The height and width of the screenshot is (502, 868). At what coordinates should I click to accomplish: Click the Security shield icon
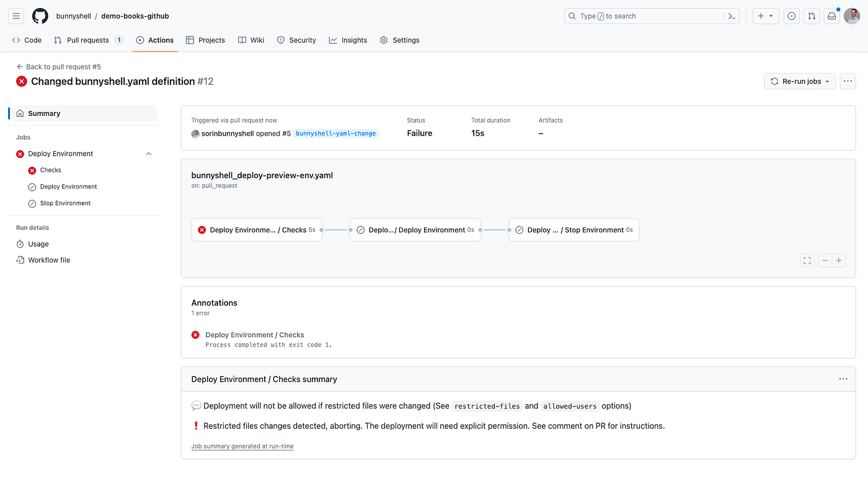tap(281, 40)
